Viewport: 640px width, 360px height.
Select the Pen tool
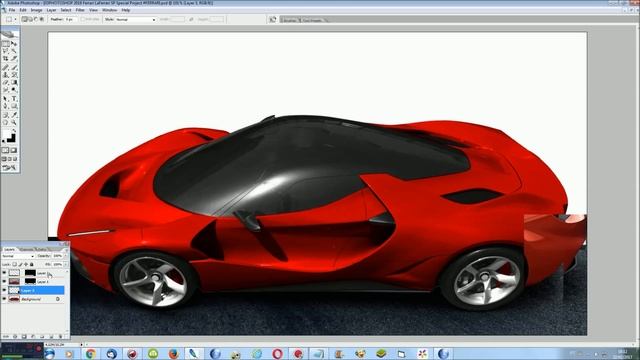pos(5,106)
